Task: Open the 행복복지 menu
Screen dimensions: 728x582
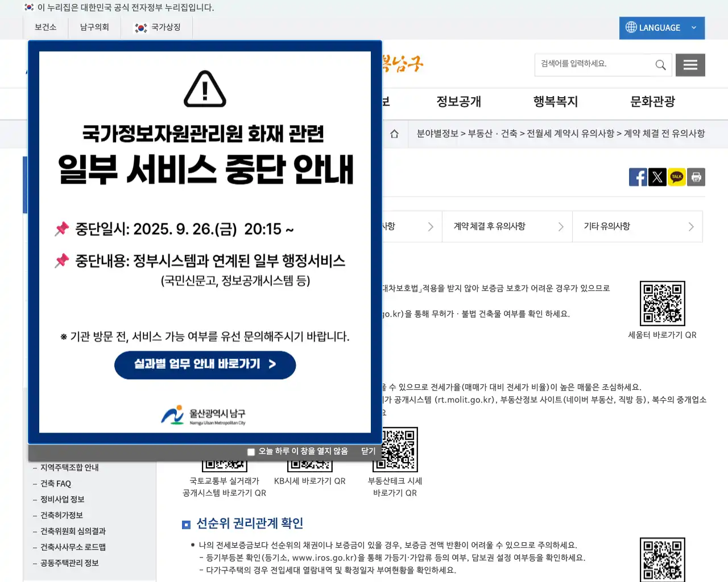Action: 555,102
